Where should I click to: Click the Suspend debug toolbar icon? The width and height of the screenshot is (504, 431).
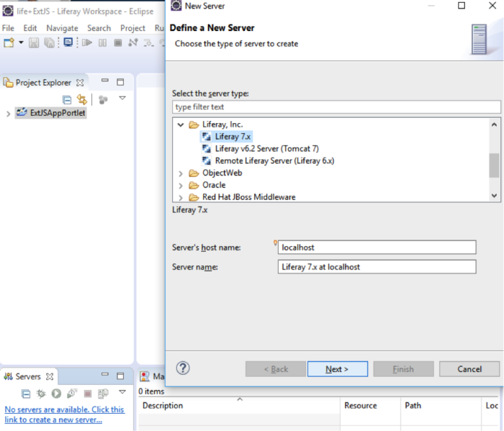point(102,42)
